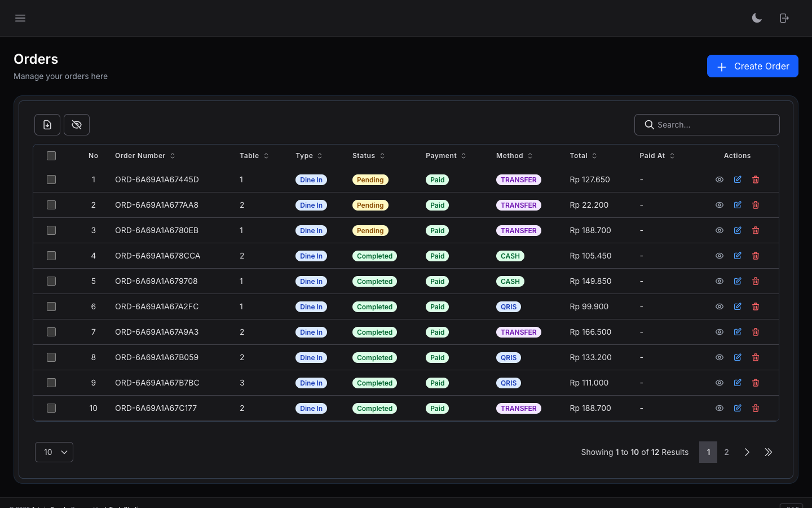Click the export file icon button
Image resolution: width=812 pixels, height=508 pixels.
pyautogui.click(x=47, y=125)
